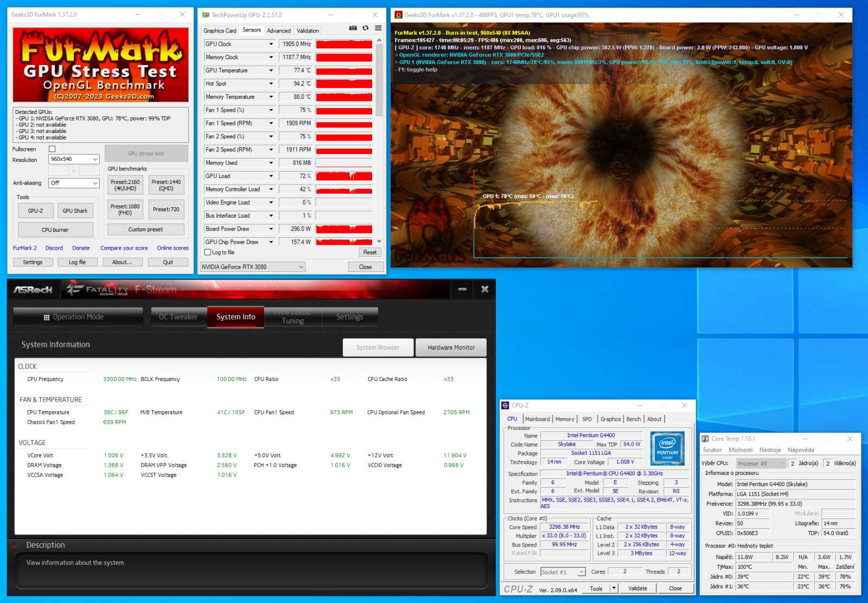
Task: Click the Operation Mode grid icon
Action: click(47, 318)
